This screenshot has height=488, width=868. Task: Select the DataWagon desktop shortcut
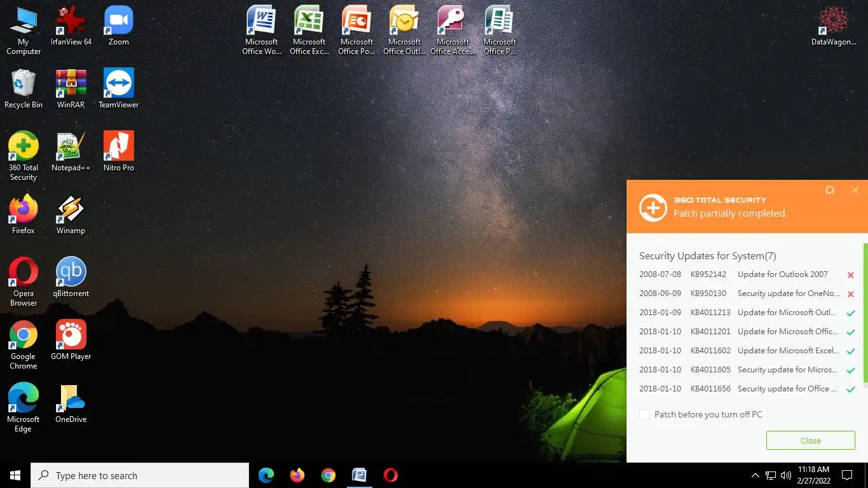pyautogui.click(x=834, y=25)
